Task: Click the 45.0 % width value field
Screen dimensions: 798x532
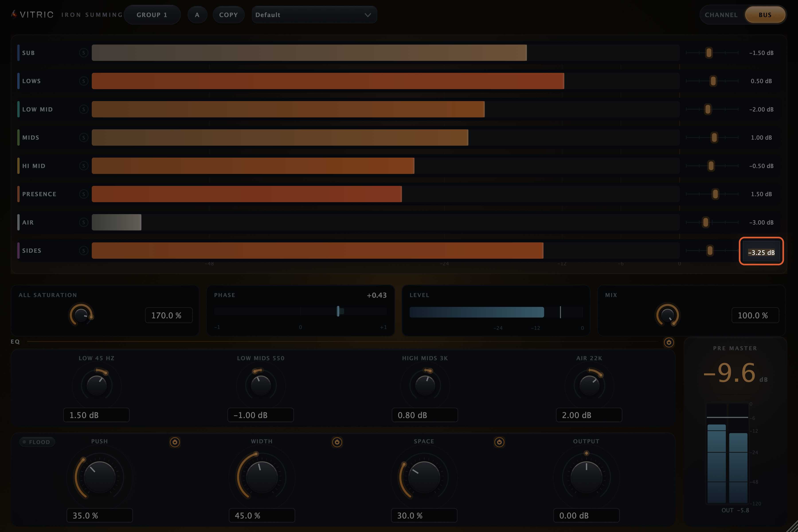Action: pos(262,515)
